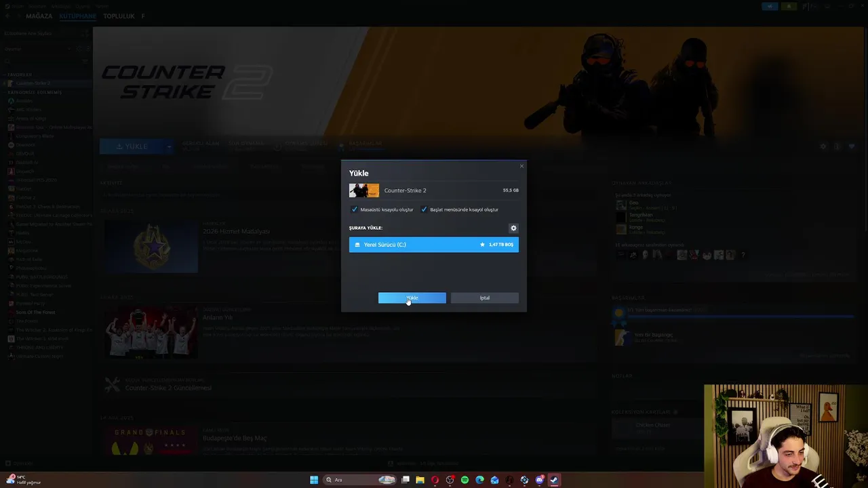Click the favorite heart icon on game page
Screen dimensions: 868x488
point(852,146)
